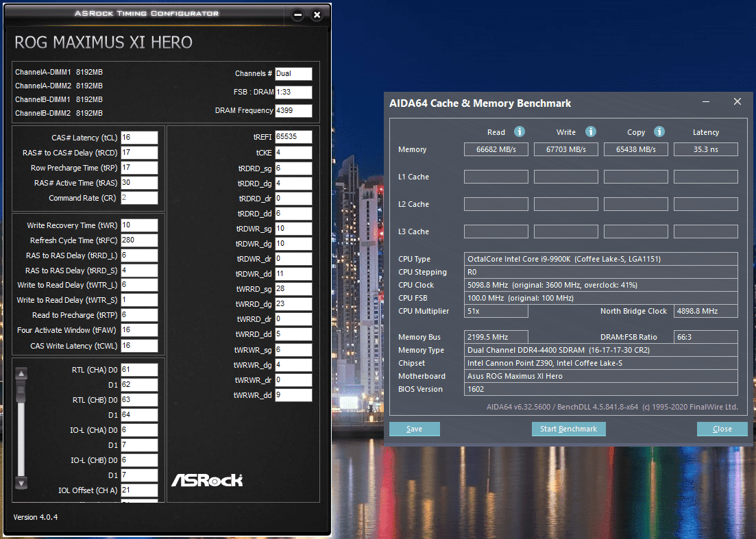
Task: Select the IO-L (CHB) D0 field
Action: (x=139, y=460)
